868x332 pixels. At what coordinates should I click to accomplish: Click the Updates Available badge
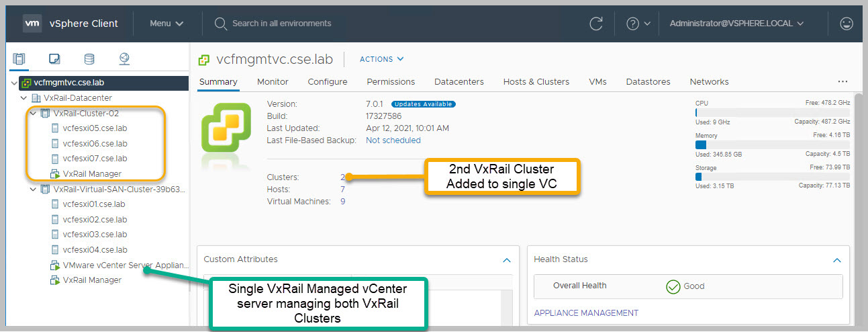423,104
